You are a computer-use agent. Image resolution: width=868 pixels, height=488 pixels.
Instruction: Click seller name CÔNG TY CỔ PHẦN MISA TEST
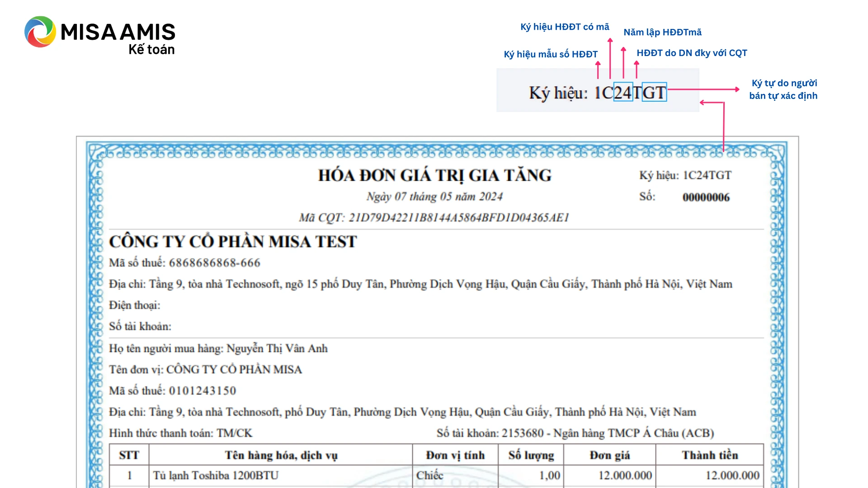click(233, 242)
